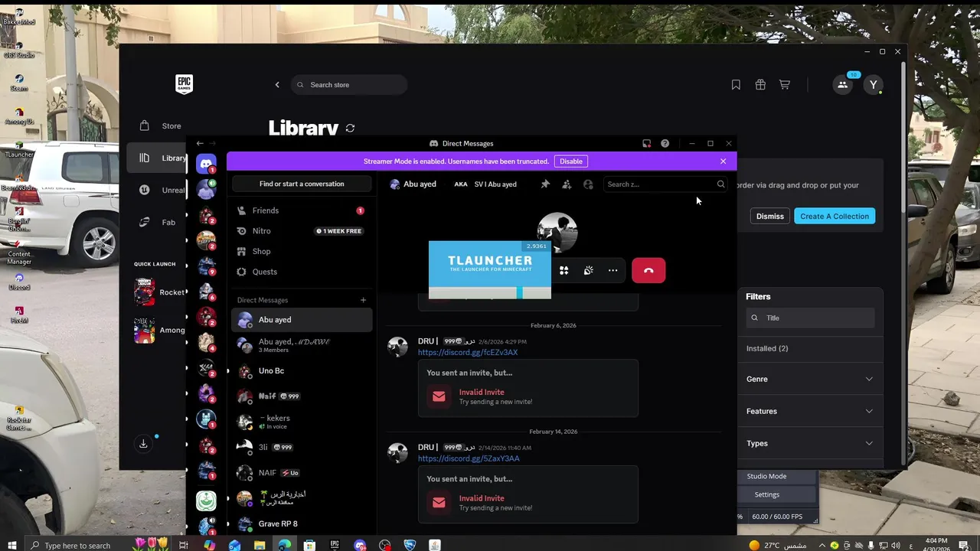Image resolution: width=980 pixels, height=551 pixels.
Task: Go to Discord home Direct Messages icon
Action: (206, 163)
